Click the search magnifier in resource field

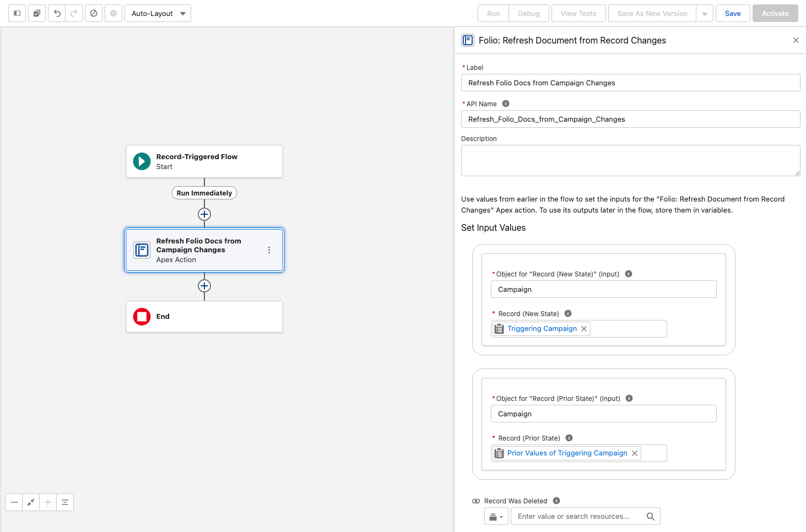point(651,517)
